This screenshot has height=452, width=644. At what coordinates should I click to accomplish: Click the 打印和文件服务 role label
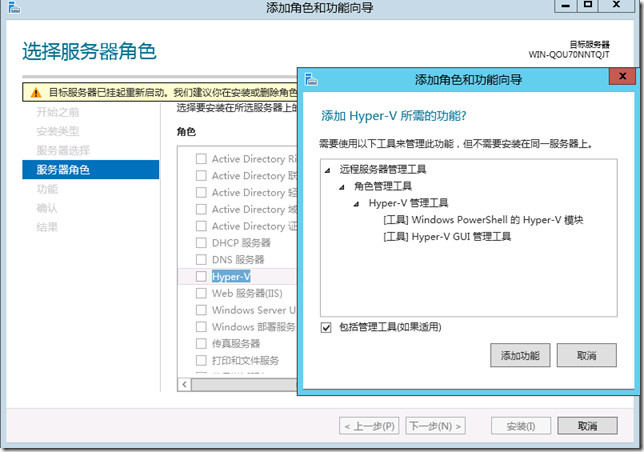click(x=245, y=360)
